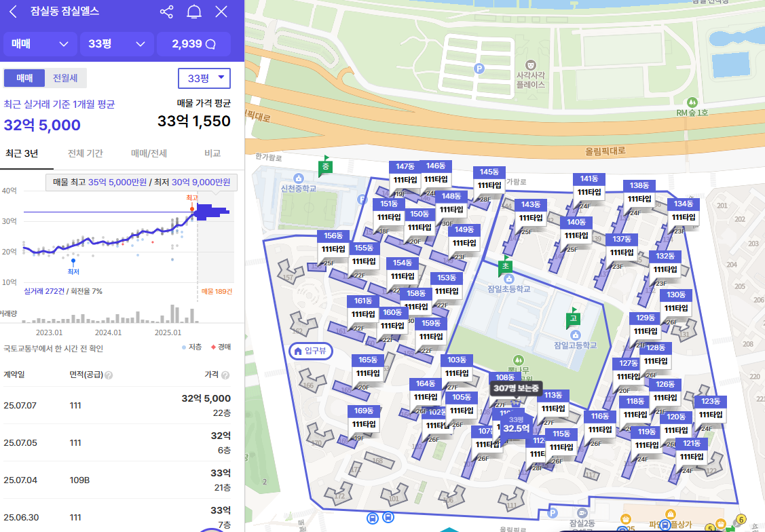Viewport: 765px width, 532px height.
Task: Click the 잠일초등학교 elementary flag icon
Action: tap(505, 266)
